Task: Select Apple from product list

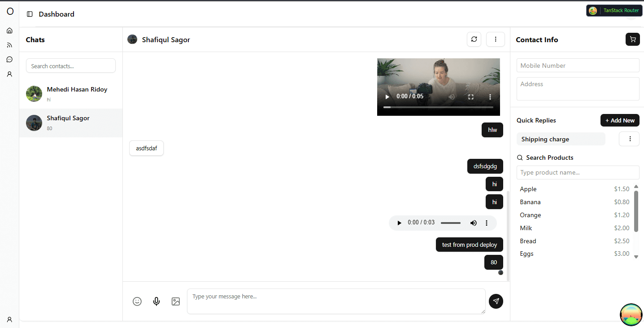Action: tap(574, 189)
